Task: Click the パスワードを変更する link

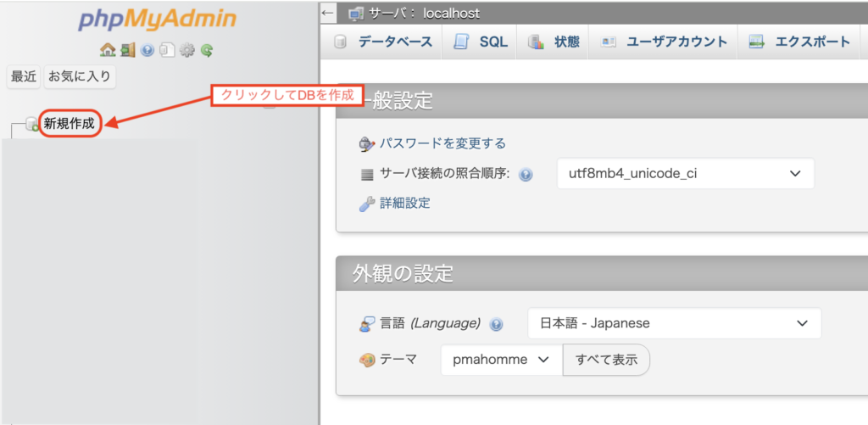Action: coord(442,144)
